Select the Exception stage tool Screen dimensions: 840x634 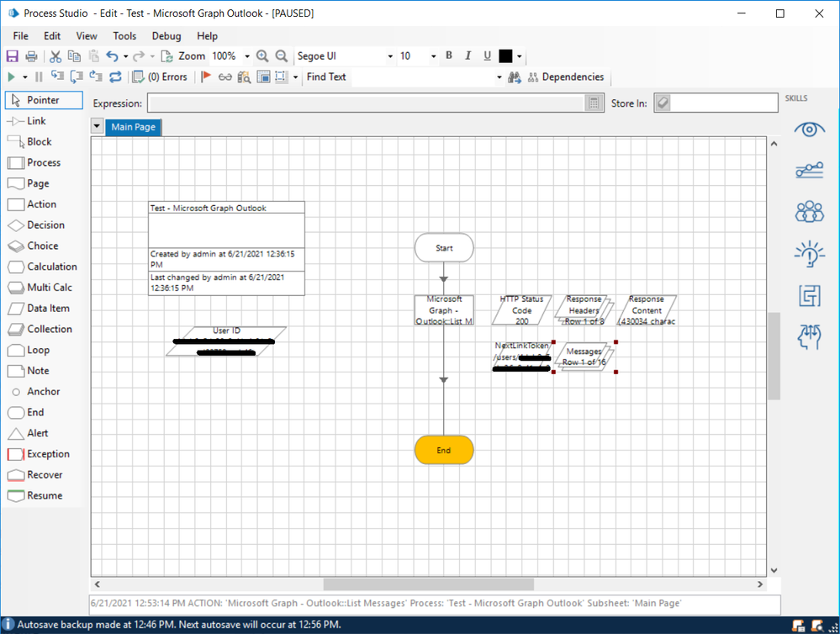tap(44, 454)
